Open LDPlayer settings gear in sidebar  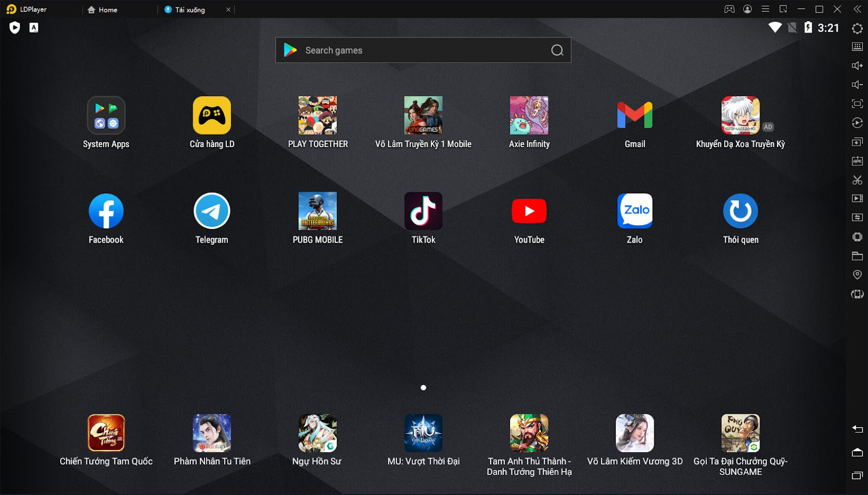[857, 28]
